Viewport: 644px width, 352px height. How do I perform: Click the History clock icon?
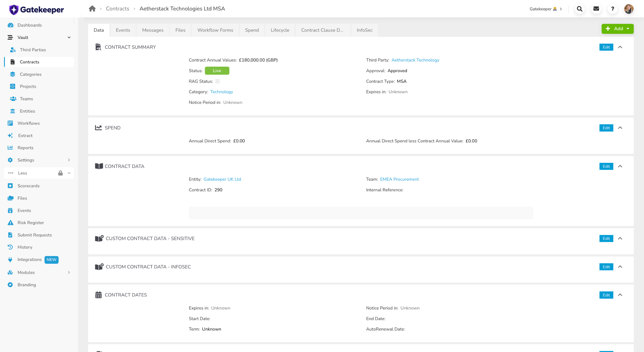coord(10,247)
